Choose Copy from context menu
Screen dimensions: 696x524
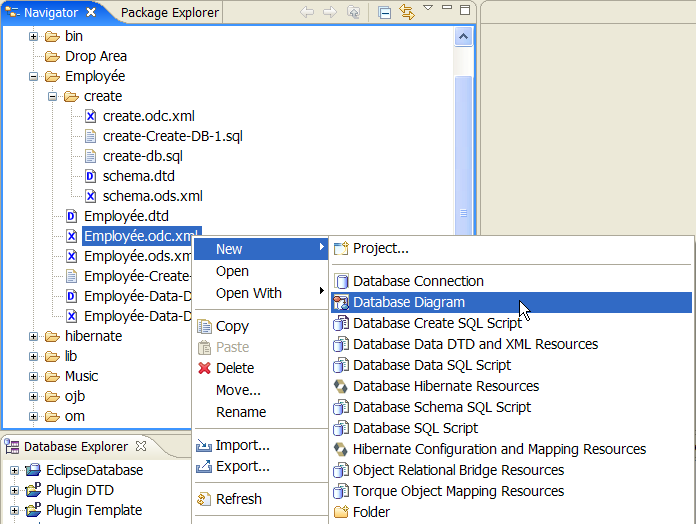click(x=261, y=326)
